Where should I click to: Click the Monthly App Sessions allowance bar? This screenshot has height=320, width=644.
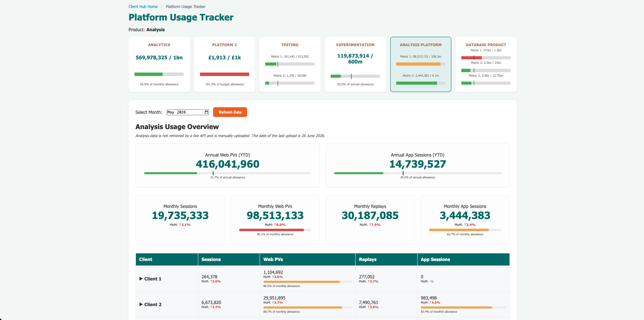(465, 230)
